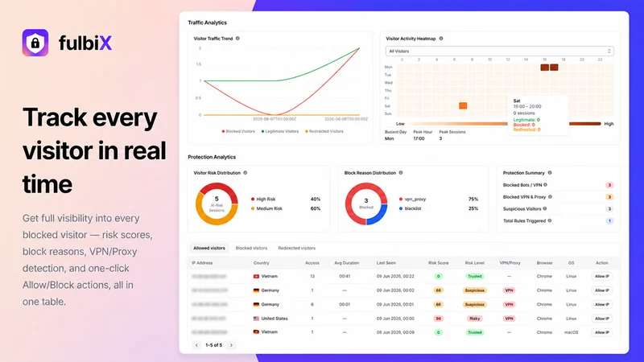Click the Blocked Bots / VPN count badge
Viewport: 644px width, 362px height.
[609, 185]
